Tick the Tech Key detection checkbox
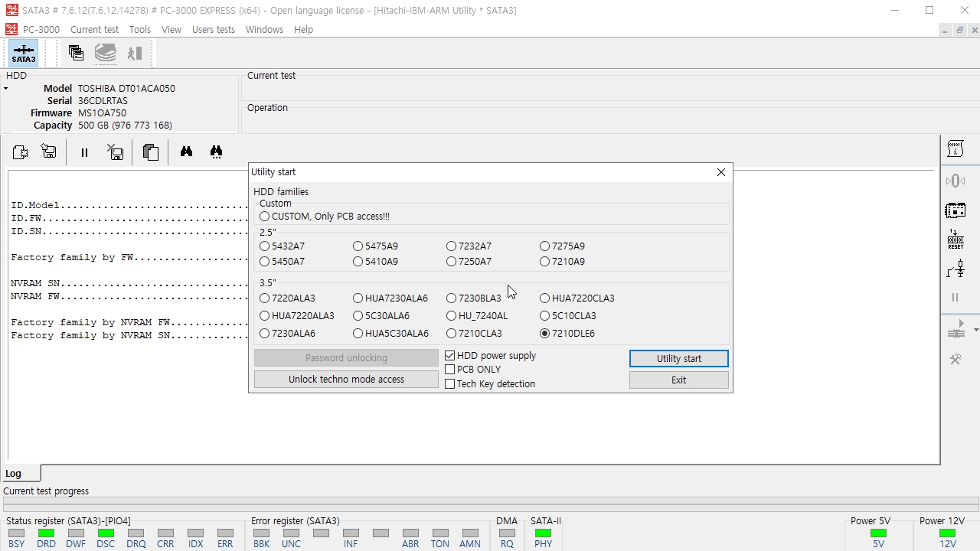The height and width of the screenshot is (551, 980). [450, 384]
